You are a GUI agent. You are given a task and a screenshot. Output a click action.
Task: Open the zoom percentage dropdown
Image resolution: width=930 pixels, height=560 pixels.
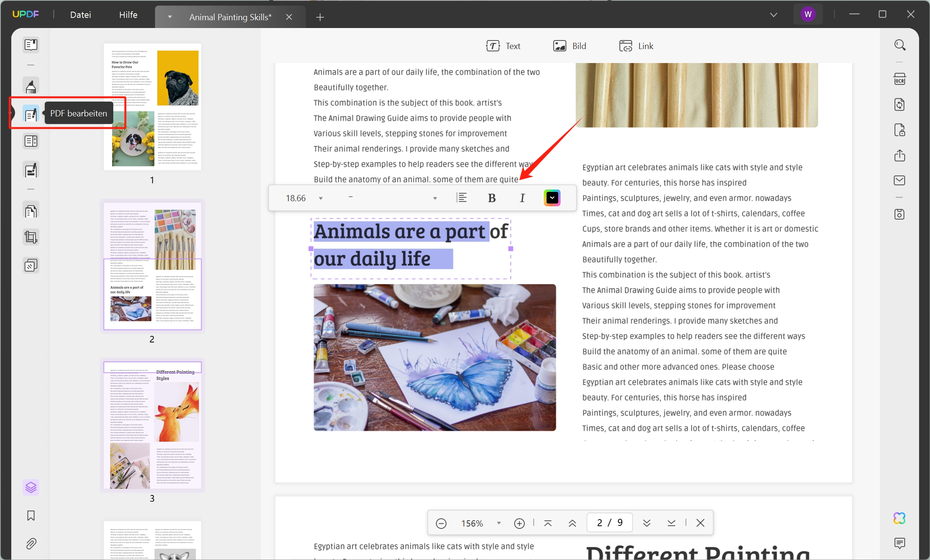pyautogui.click(x=499, y=523)
